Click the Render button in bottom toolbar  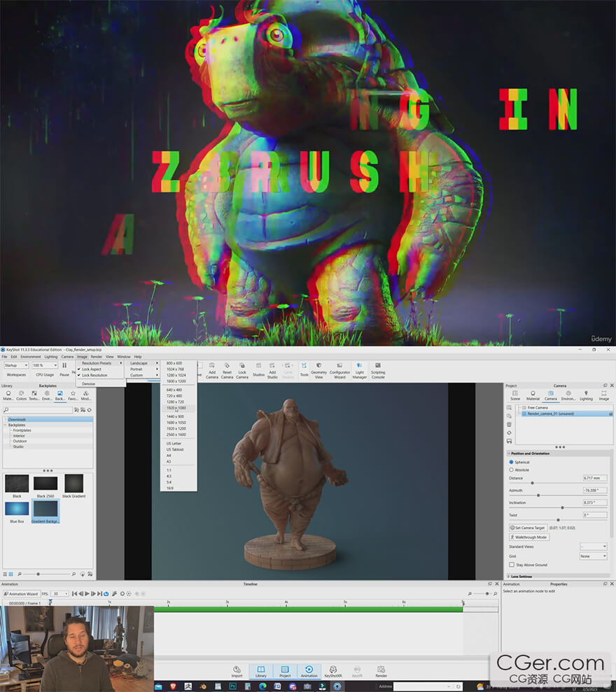click(x=381, y=672)
